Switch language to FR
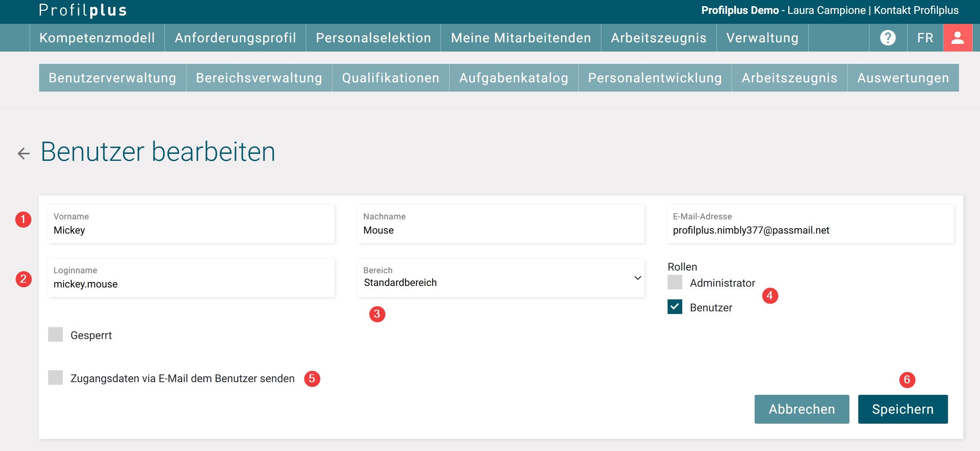Viewport: 980px width, 451px height. tap(925, 38)
